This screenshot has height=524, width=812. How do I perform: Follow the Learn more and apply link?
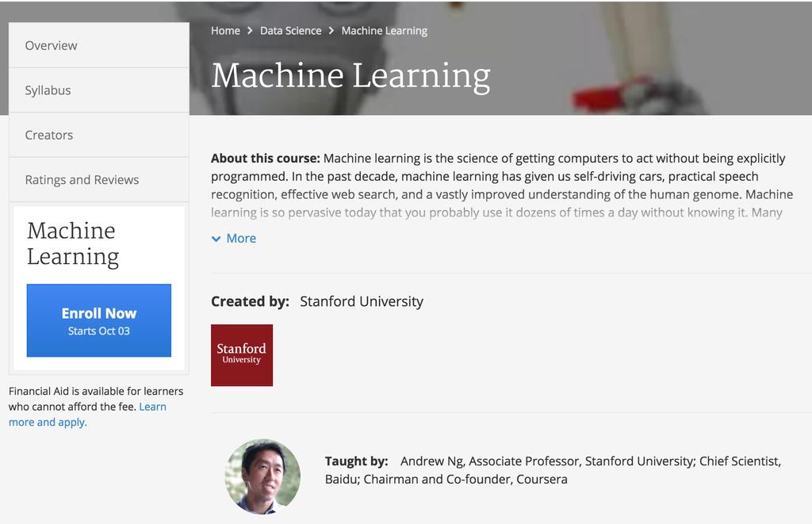(x=87, y=415)
